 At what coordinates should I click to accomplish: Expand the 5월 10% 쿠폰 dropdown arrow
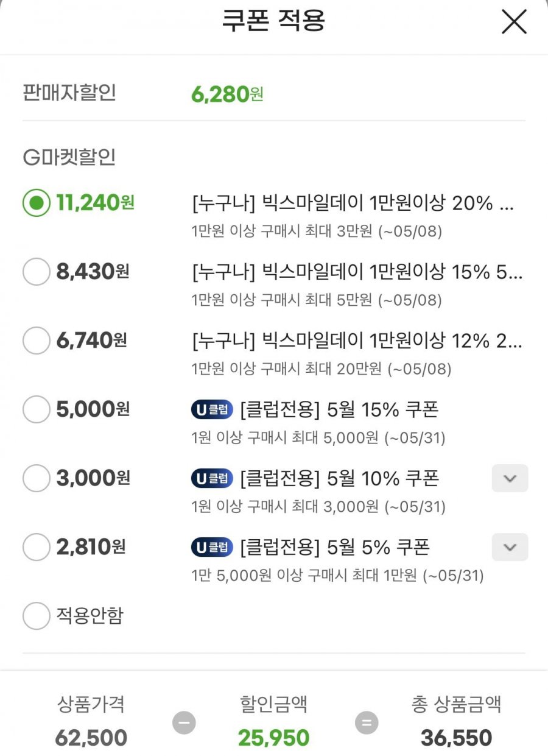point(510,478)
